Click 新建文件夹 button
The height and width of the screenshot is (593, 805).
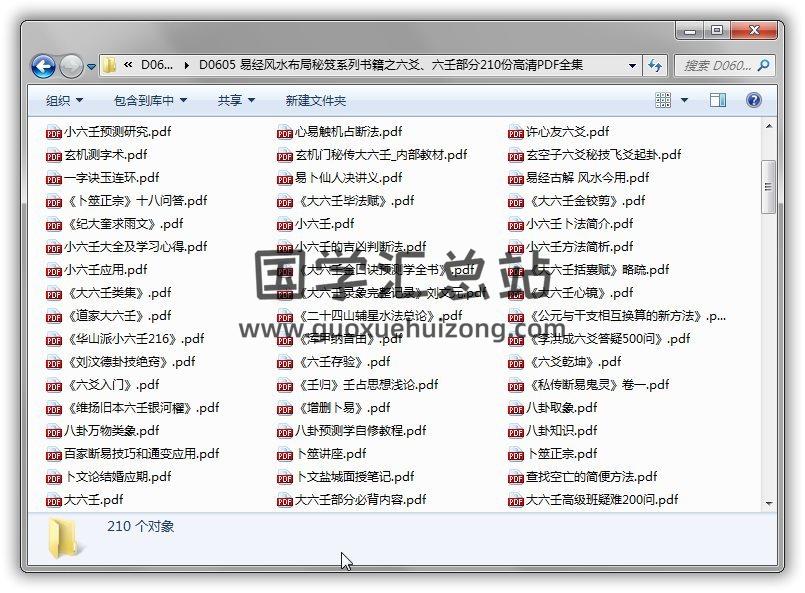pos(315,100)
